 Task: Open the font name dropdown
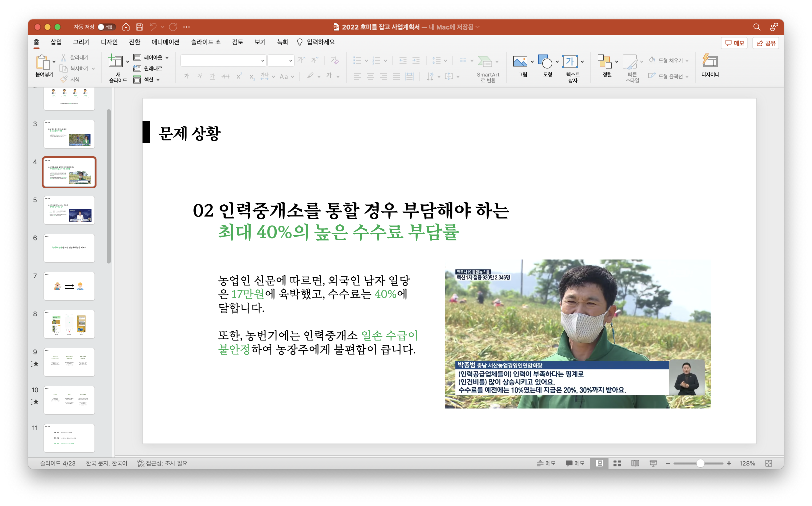(263, 60)
